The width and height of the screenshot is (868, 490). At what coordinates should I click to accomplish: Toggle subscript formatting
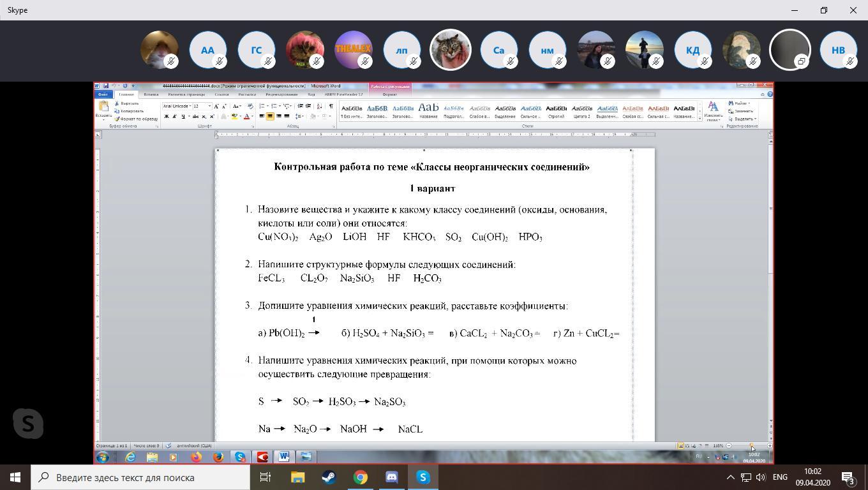click(x=204, y=116)
